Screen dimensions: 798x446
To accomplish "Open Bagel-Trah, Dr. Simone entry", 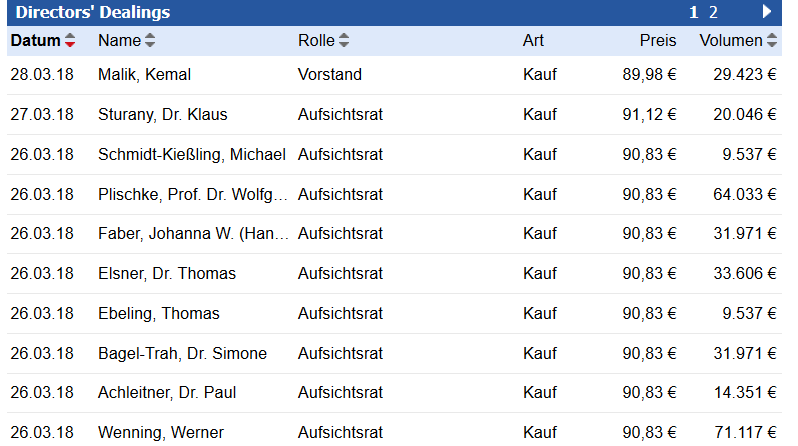I will pos(182,353).
